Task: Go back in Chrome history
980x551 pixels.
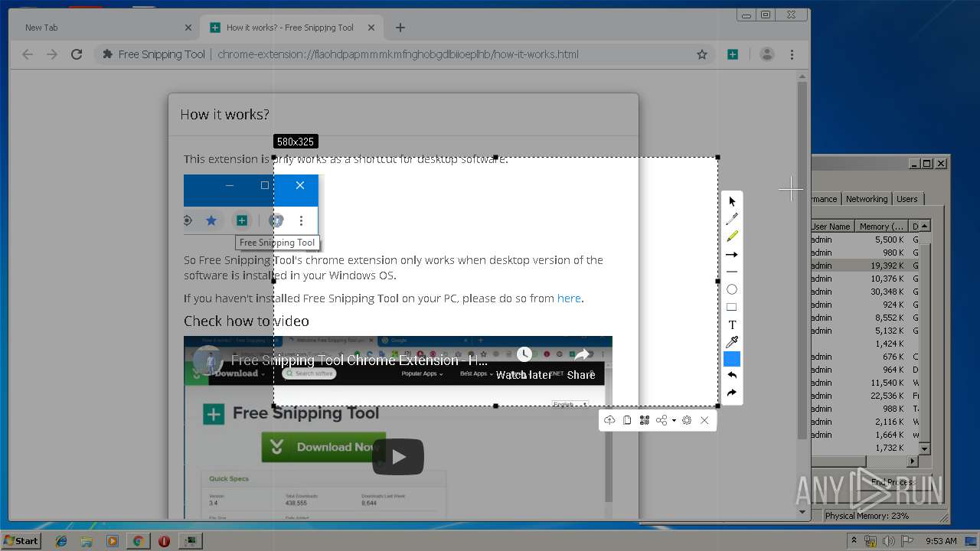Action: 28,54
